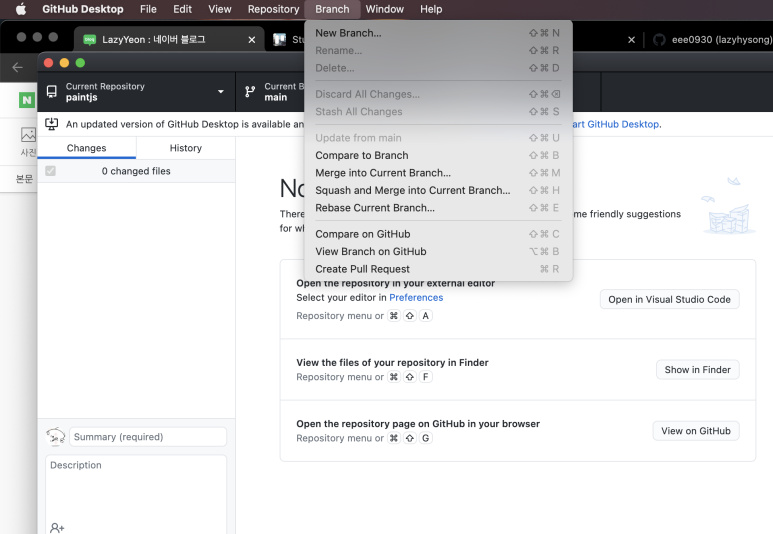The image size is (773, 534).
Task: Choose New Branch… from Branch menu
Action: point(438,33)
